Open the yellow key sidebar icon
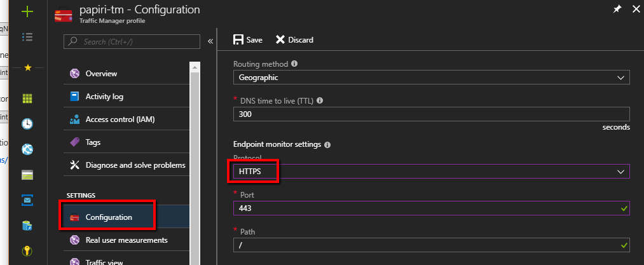Image resolution: width=644 pixels, height=265 pixels. pyautogui.click(x=27, y=251)
